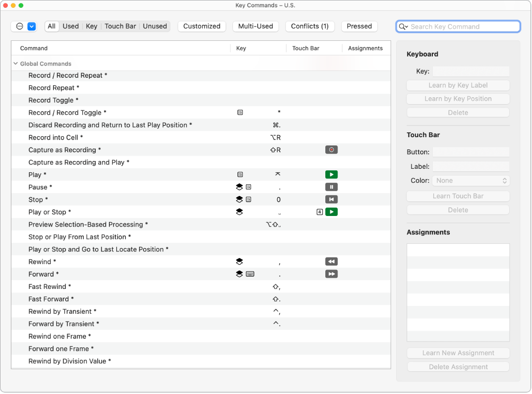Open the Color dropdown set to None
Viewport: 532px width, 394px height.
click(470, 180)
